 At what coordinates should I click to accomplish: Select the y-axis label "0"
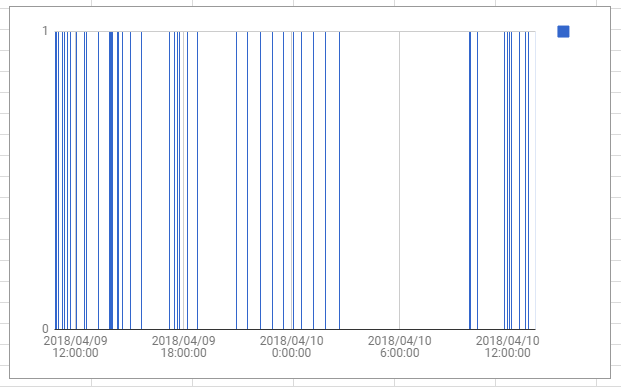pos(45,328)
